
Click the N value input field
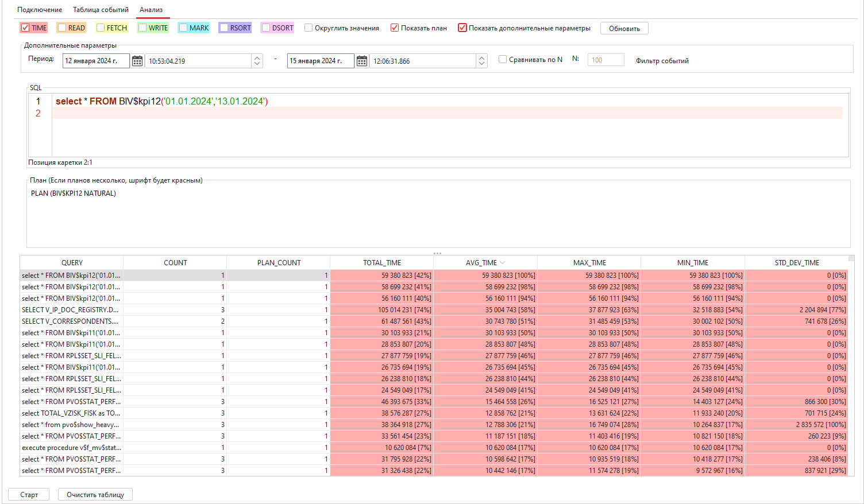[605, 59]
